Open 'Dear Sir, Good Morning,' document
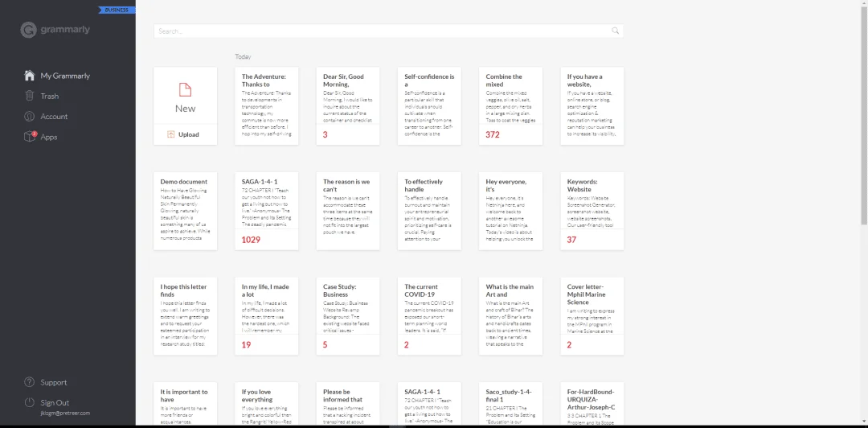868x428 pixels. click(348, 106)
